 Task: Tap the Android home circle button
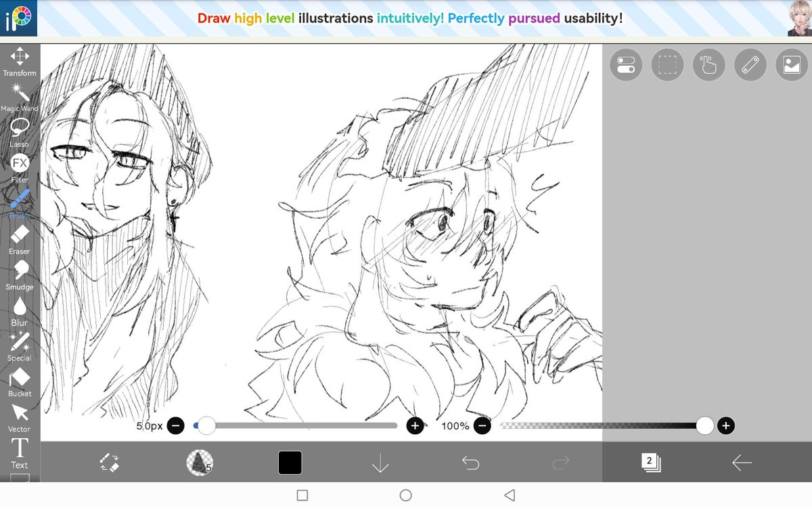point(406,495)
